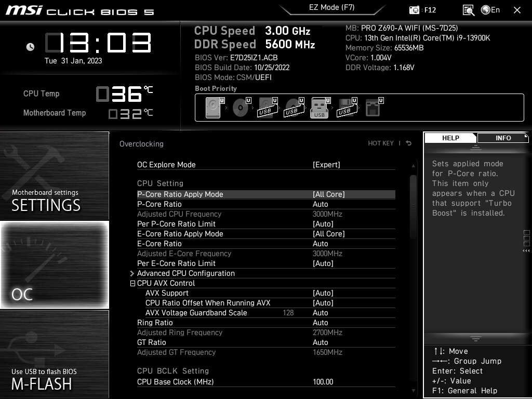Select the USB hard disk boot device icon
Screen dimensions: 532x399
(x=268, y=108)
